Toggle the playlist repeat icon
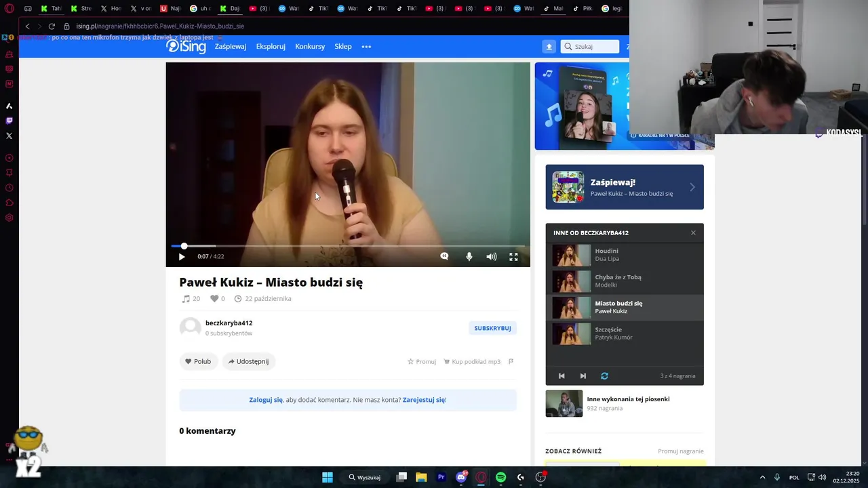The width and height of the screenshot is (868, 488). coord(604,375)
